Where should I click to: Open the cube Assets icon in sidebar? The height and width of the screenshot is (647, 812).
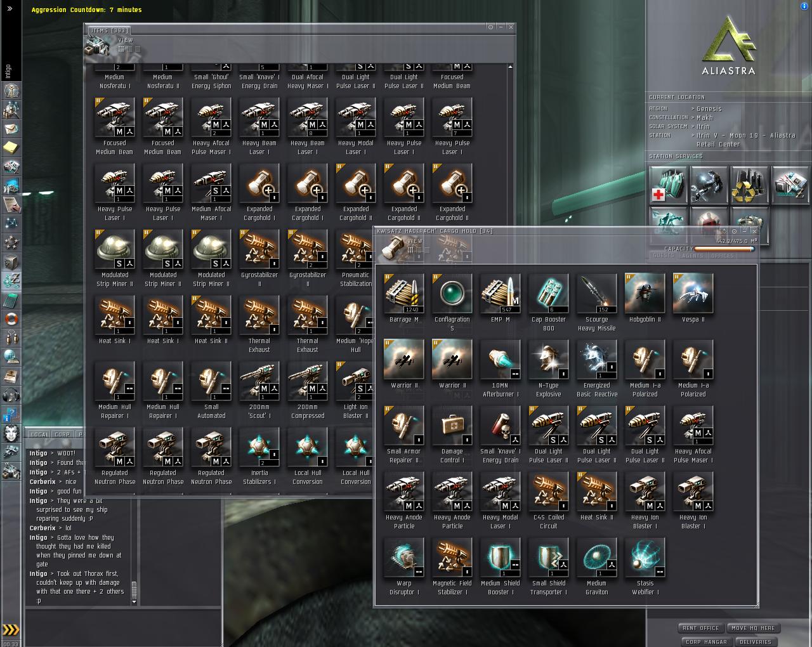coord(11,261)
